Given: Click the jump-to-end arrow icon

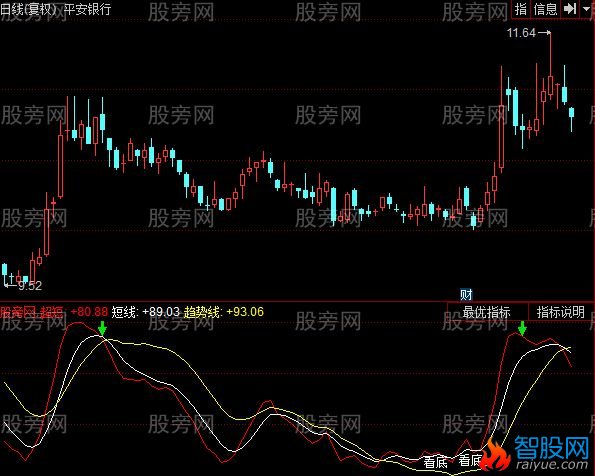Looking at the screenshot, I should pos(570,9).
